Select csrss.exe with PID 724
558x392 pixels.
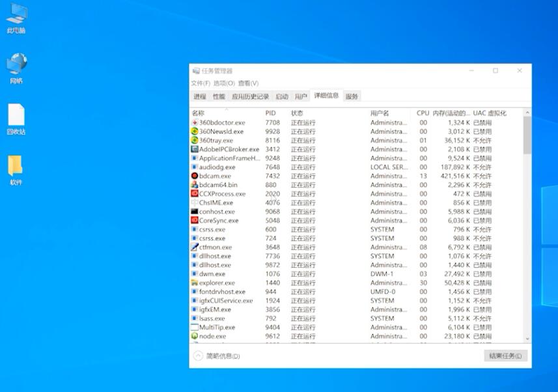[x=357, y=238]
